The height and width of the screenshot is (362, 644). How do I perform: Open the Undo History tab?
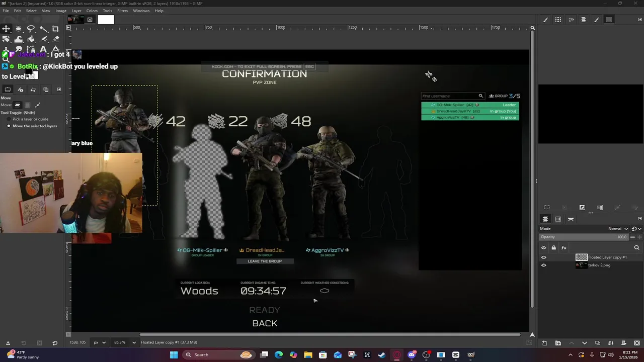[x=33, y=89]
